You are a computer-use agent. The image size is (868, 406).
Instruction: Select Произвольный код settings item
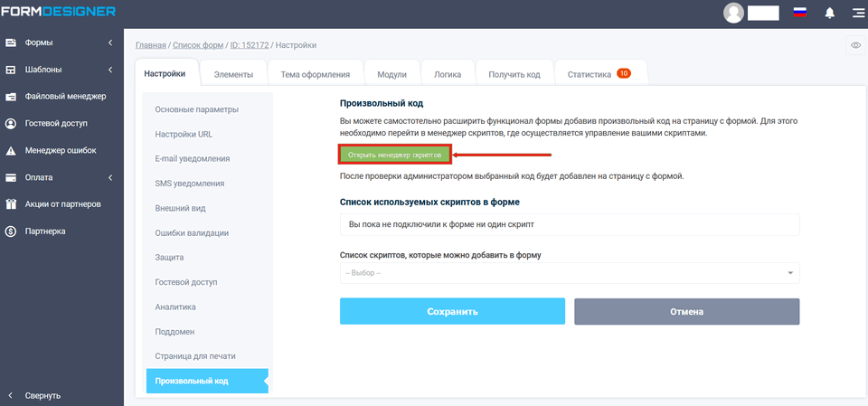click(x=208, y=381)
